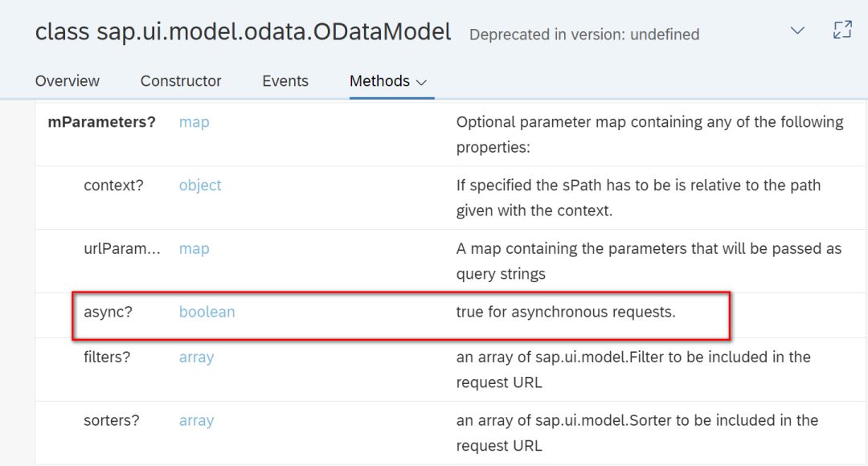Select the Events tab

pos(285,81)
